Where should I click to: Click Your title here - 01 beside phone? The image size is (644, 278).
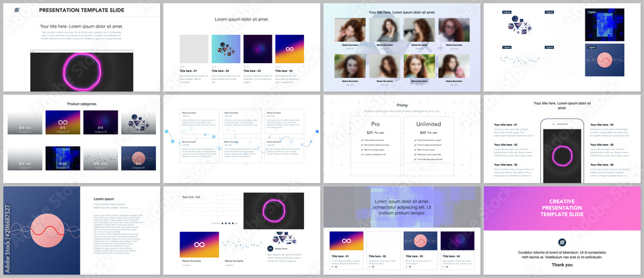point(506,124)
